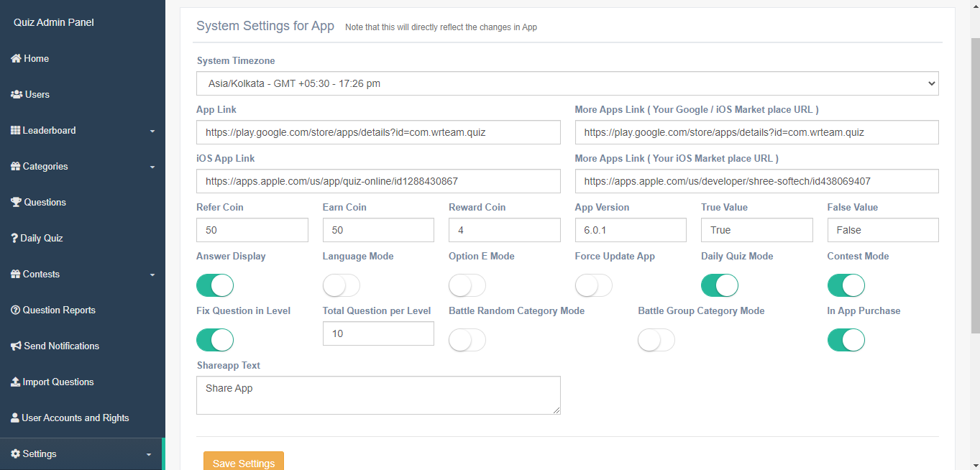Expand the Contests submenu arrow
Viewport: 980px width, 470px height.
[x=152, y=275]
